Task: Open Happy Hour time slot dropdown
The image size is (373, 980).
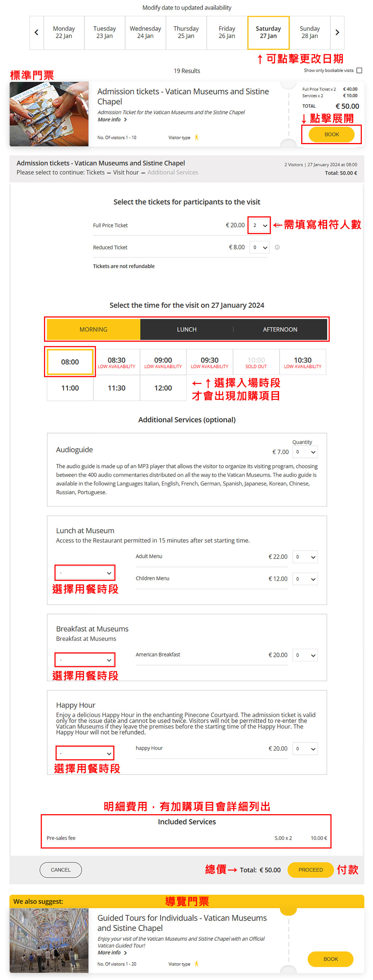Action: pos(85,753)
